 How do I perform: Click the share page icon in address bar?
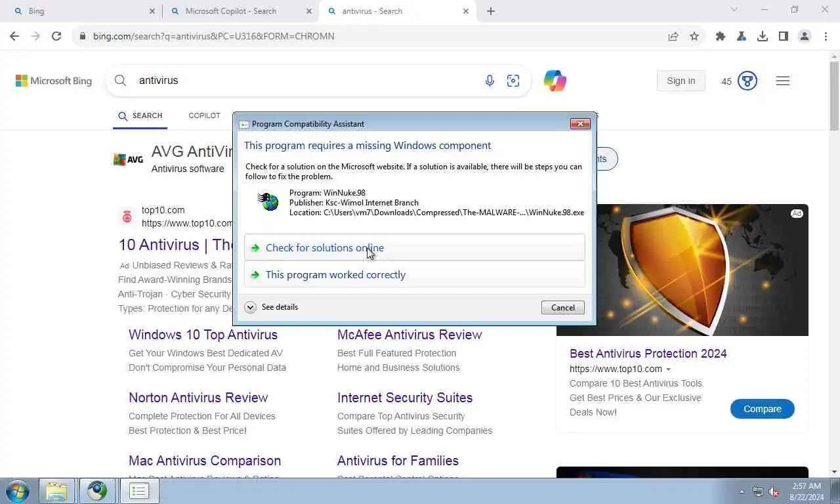point(673,36)
